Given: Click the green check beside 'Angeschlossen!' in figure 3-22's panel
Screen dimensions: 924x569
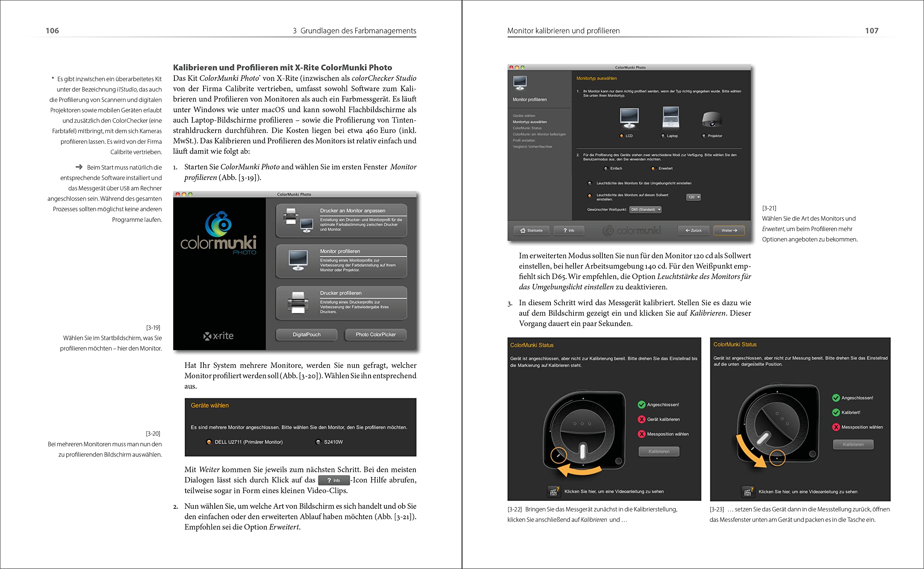Looking at the screenshot, I should [642, 404].
